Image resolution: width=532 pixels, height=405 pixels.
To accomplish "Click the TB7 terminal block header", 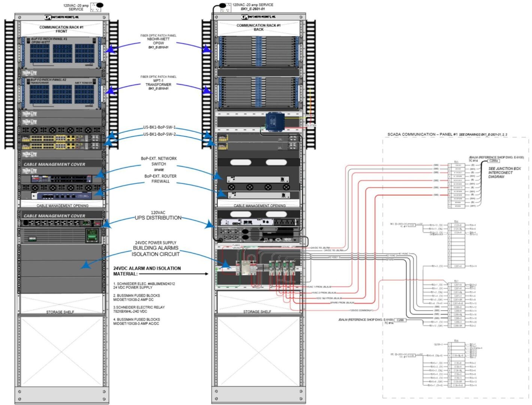I will 456,281.
